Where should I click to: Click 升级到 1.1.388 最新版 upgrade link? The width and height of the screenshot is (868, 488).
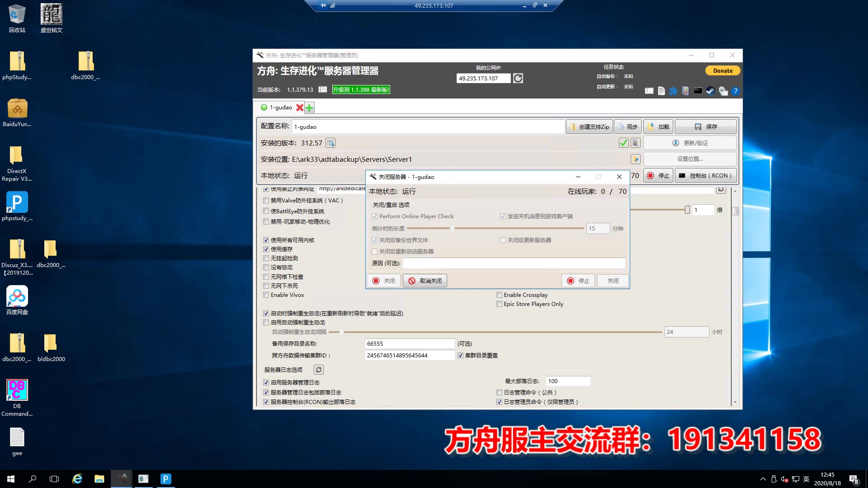tap(361, 90)
